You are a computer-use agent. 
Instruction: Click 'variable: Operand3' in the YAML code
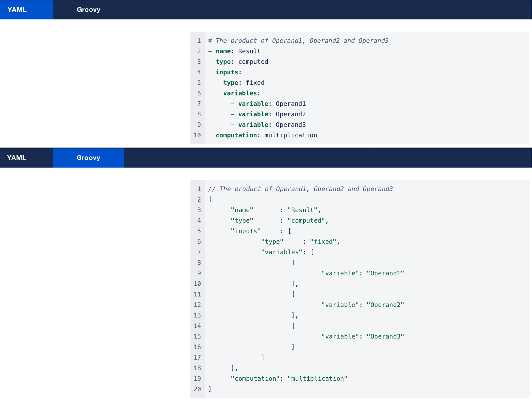point(272,125)
